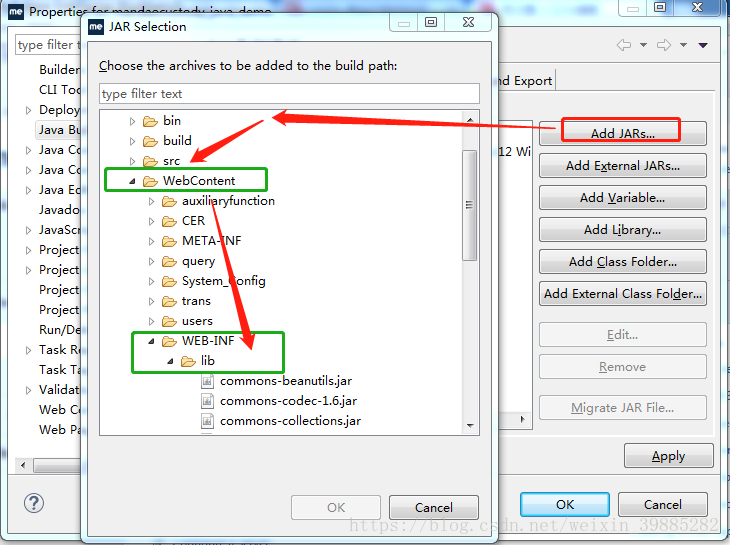Switch to the Order and Export tab

tap(525, 81)
